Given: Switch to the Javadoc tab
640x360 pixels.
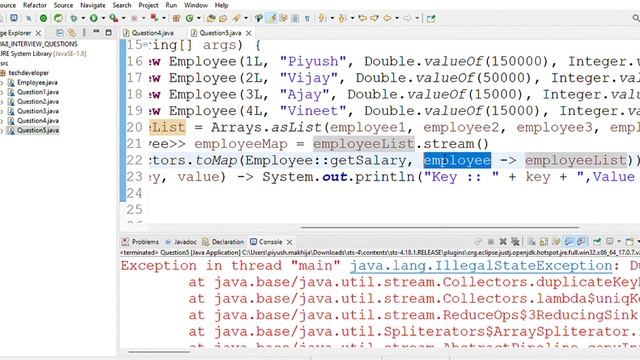Looking at the screenshot, I should pyautogui.click(x=181, y=242).
